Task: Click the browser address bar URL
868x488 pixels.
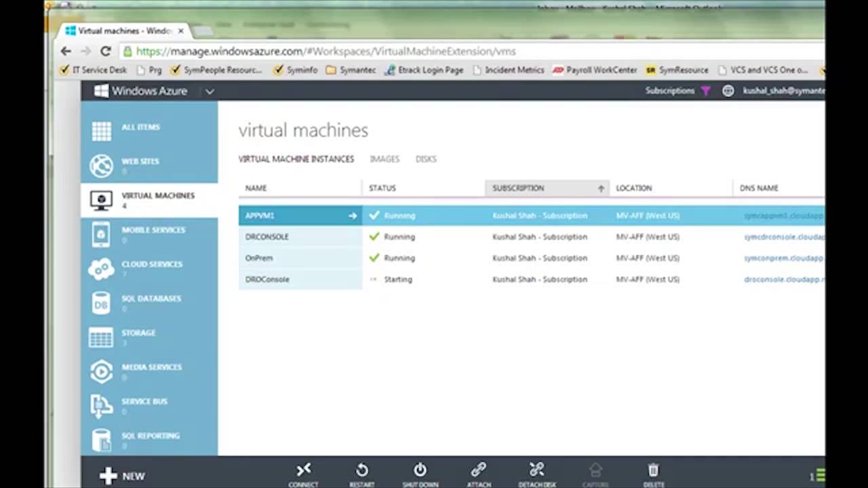Action: (x=325, y=52)
